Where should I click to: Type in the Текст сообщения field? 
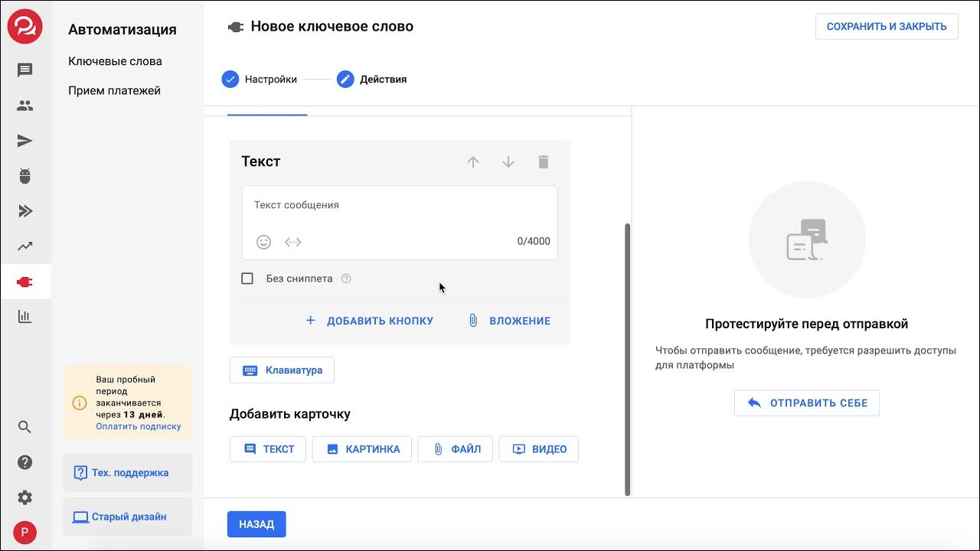[x=398, y=205]
